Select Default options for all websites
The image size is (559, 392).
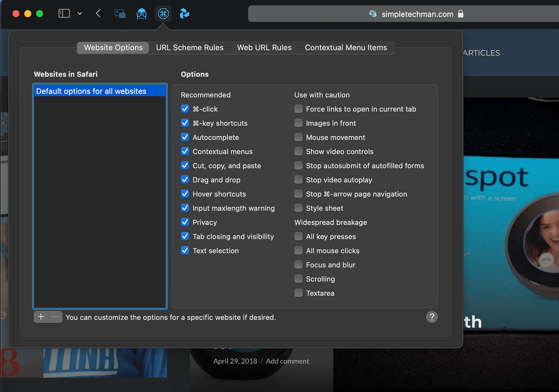99,91
